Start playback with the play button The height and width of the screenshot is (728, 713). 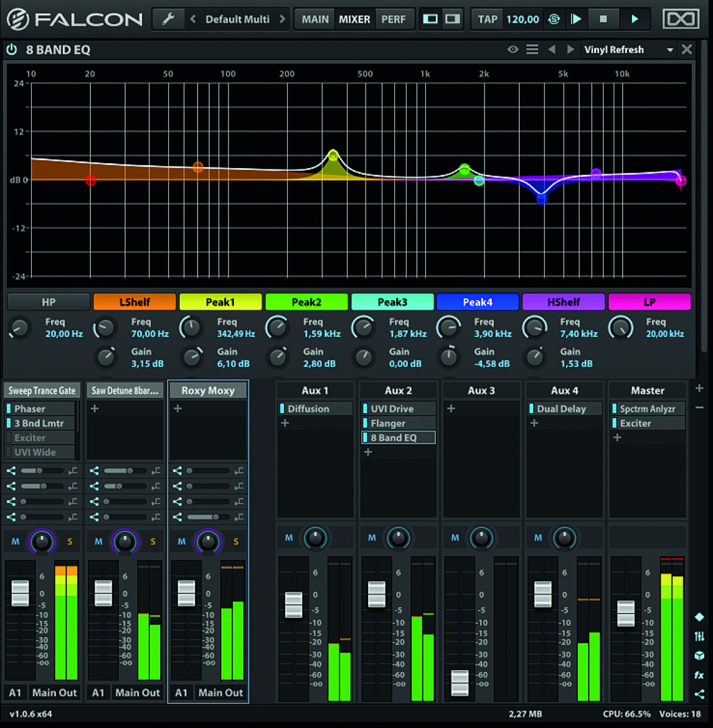pos(634,19)
